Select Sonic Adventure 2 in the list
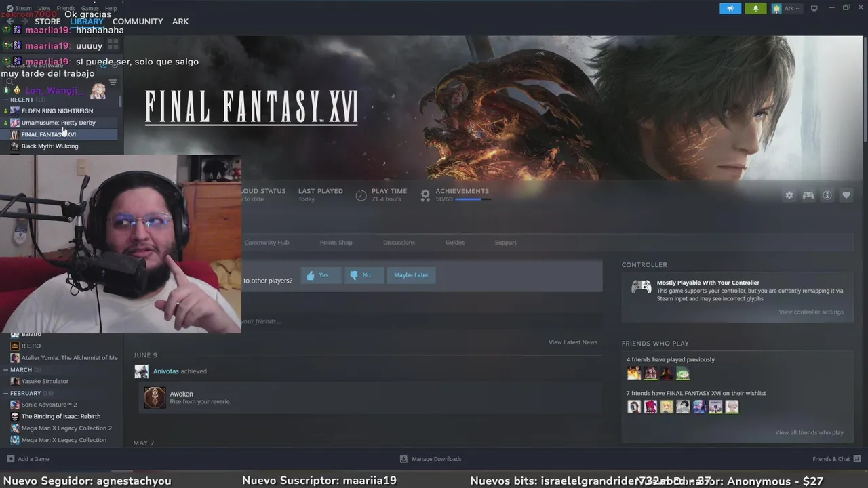The height and width of the screenshot is (488, 868). (x=49, y=405)
